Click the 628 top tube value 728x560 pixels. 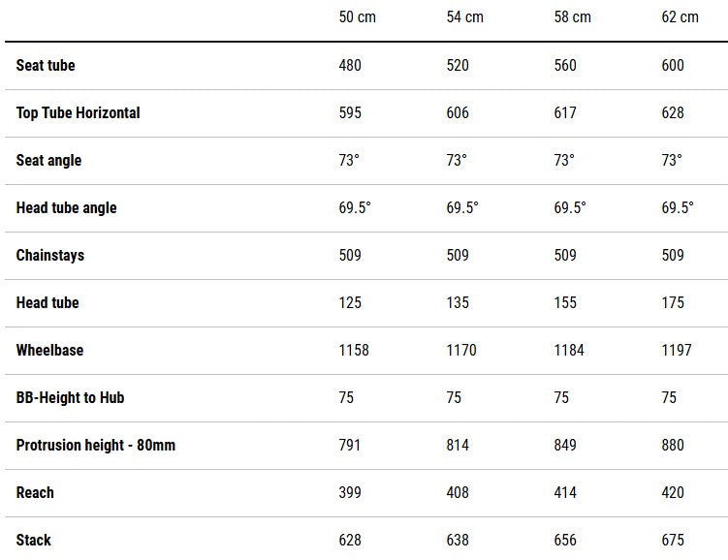[673, 112]
